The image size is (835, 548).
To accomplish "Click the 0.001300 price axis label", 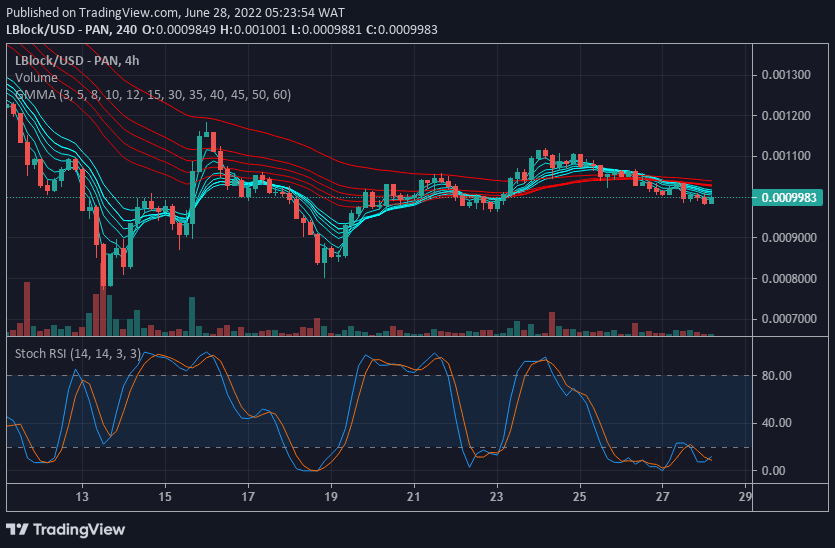I will click(x=786, y=75).
